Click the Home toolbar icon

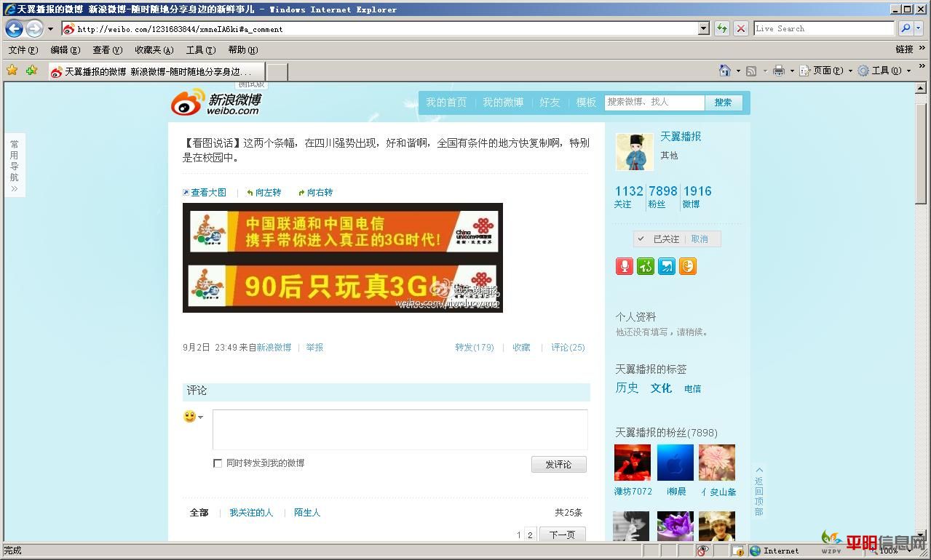(x=724, y=71)
